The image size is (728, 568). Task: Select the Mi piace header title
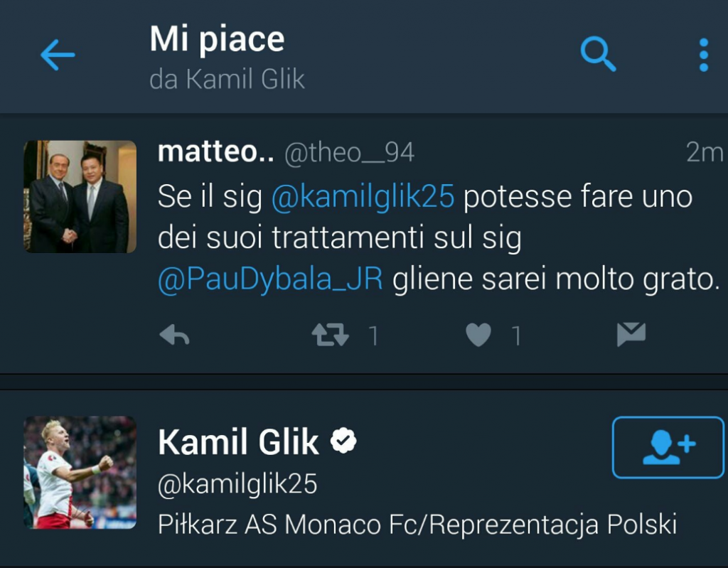pos(216,40)
